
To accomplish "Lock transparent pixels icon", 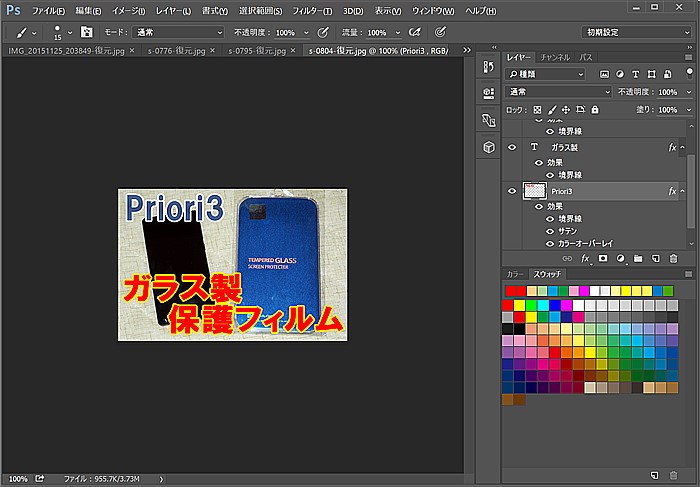I will click(538, 110).
